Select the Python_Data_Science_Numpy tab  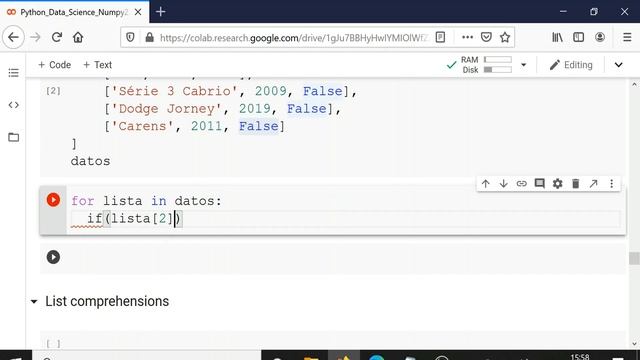(74, 12)
